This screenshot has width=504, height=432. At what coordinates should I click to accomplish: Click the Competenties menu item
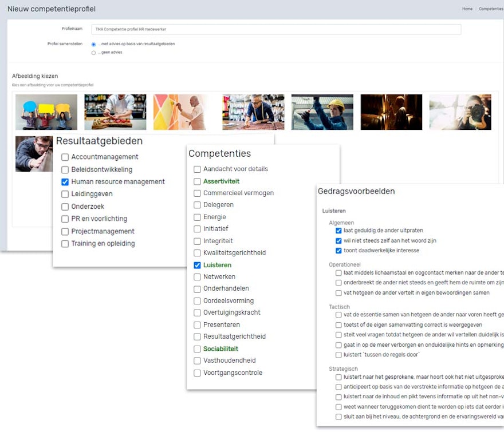point(490,9)
